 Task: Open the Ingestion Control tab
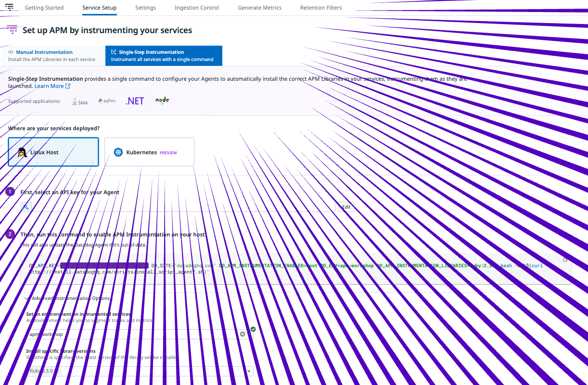(x=197, y=8)
